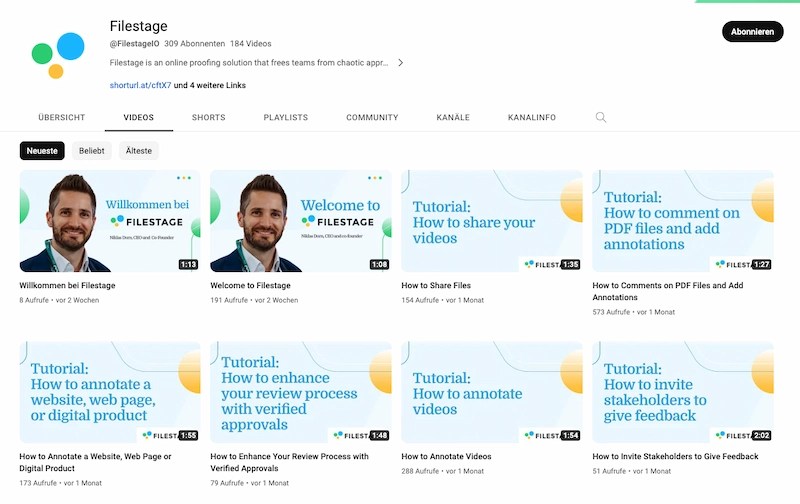Sort videos by Älteste chip
The height and width of the screenshot is (504, 800).
pos(139,150)
